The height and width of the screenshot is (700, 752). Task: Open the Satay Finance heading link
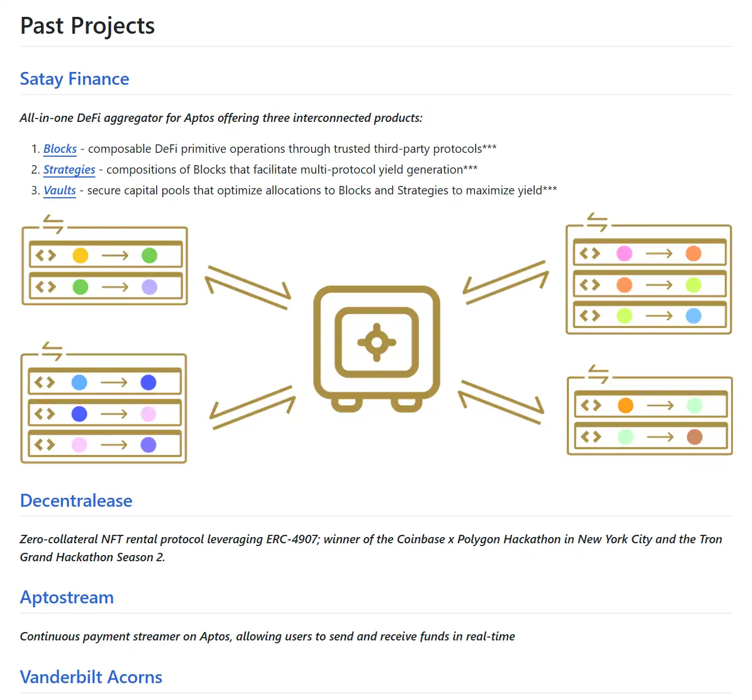(x=75, y=79)
